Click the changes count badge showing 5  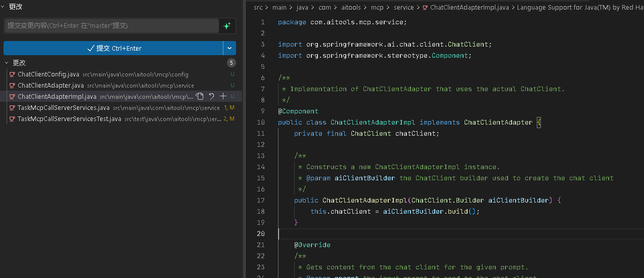coord(232,63)
